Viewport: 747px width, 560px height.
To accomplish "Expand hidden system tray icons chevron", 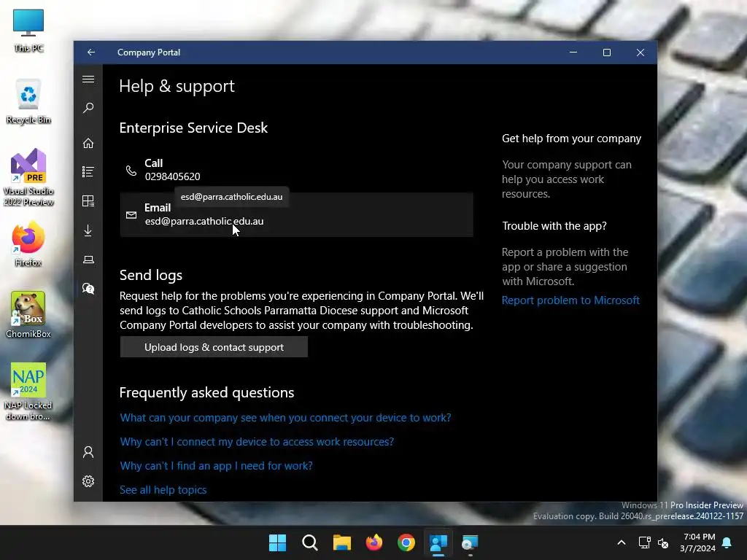I will pos(622,542).
